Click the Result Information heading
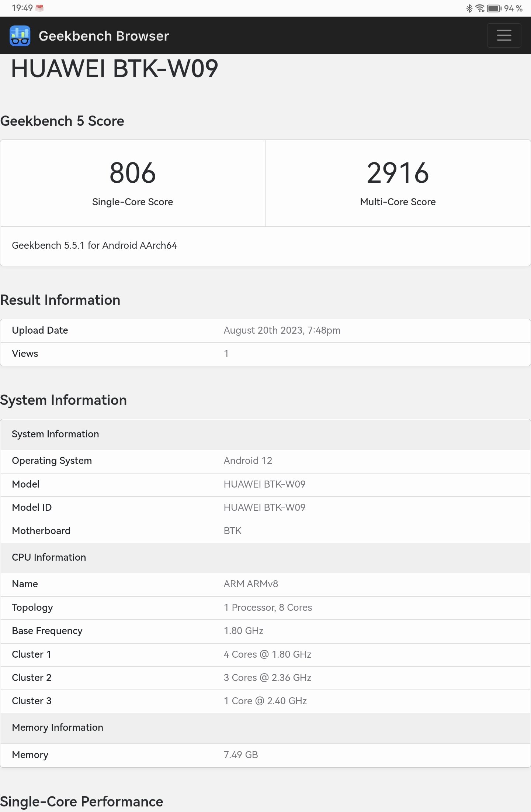The width and height of the screenshot is (531, 812). [60, 300]
